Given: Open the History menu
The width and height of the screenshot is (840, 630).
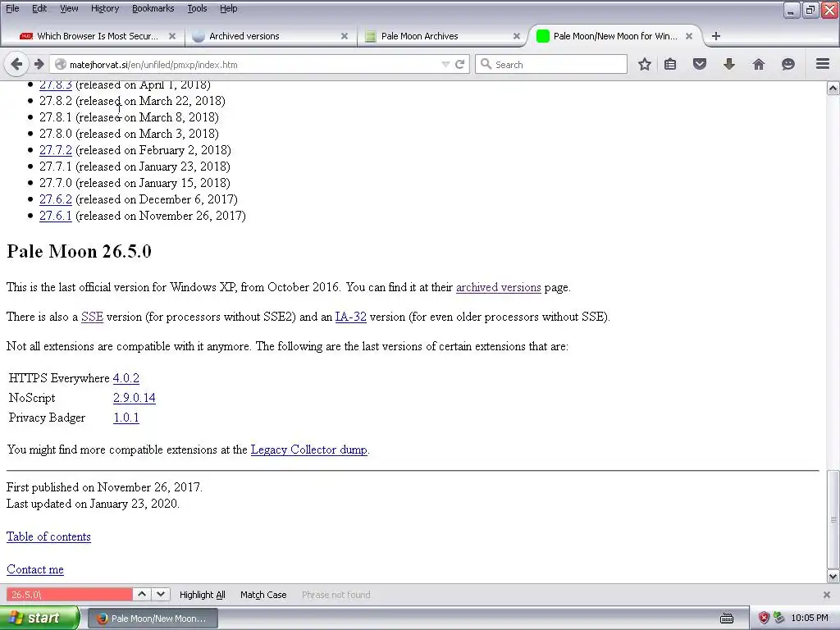Looking at the screenshot, I should click(x=104, y=8).
